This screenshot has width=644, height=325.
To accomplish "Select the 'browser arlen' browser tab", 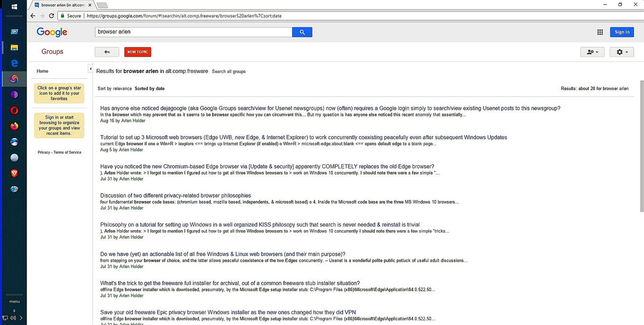I will click(62, 5).
